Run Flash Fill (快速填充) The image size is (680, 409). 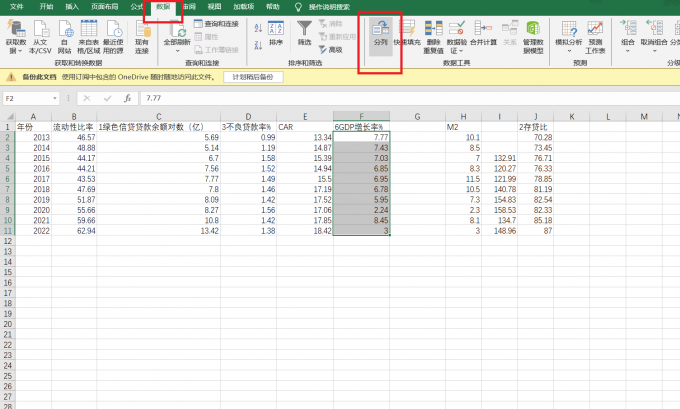(x=407, y=33)
